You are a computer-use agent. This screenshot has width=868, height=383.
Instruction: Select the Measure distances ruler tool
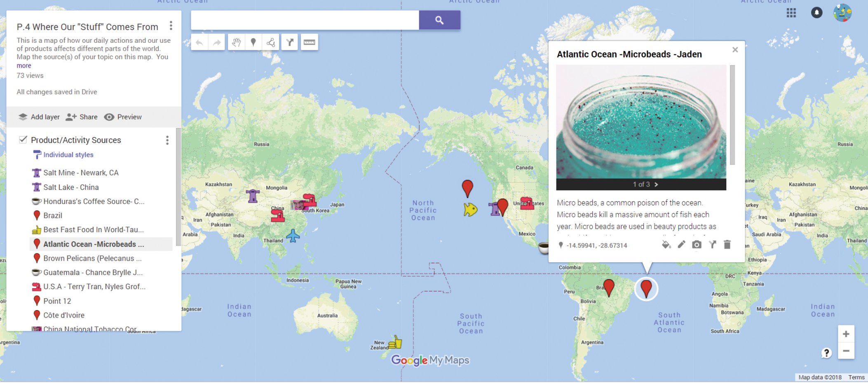[309, 42]
